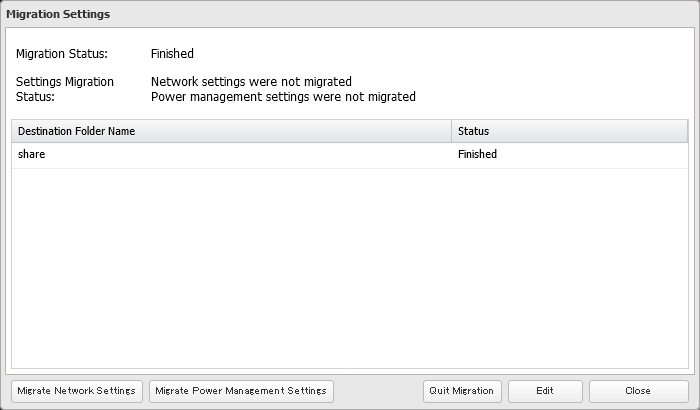Close the Migration Settings dialog
Screen dimensions: 700x410
point(638,391)
